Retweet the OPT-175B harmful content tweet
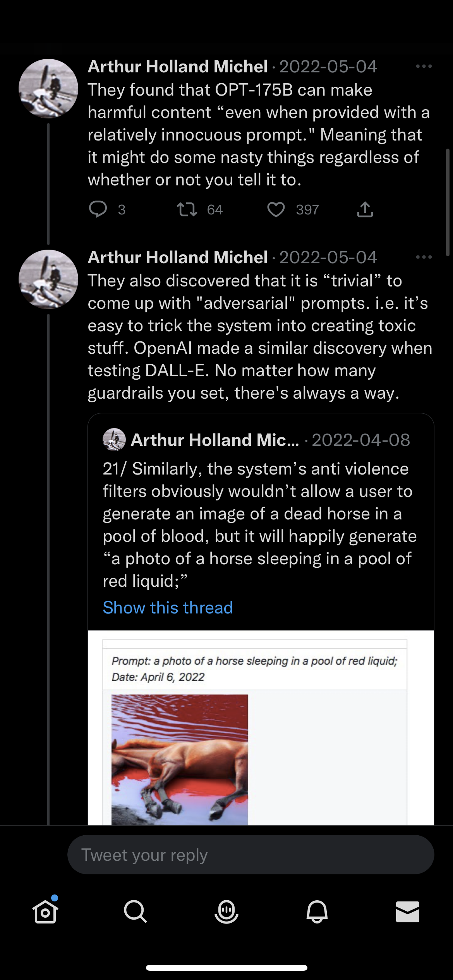This screenshot has width=453, height=980. coord(187,209)
